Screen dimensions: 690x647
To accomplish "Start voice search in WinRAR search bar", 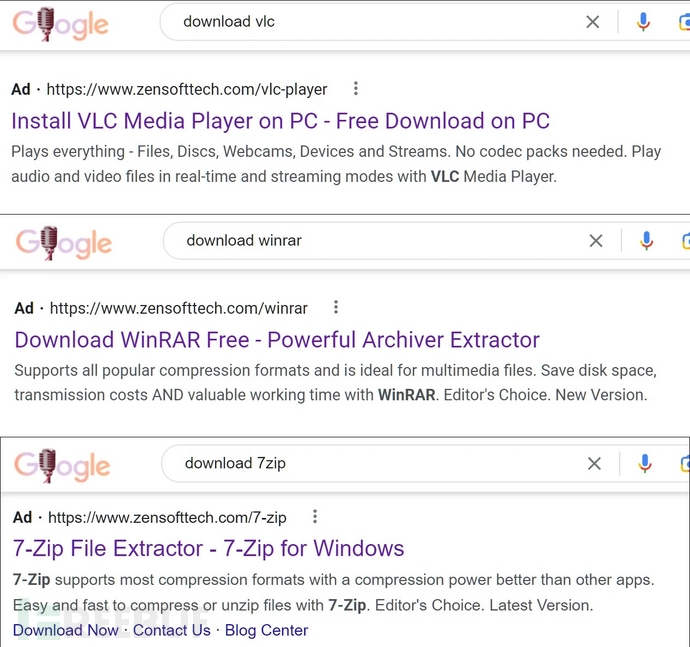I will 647,240.
